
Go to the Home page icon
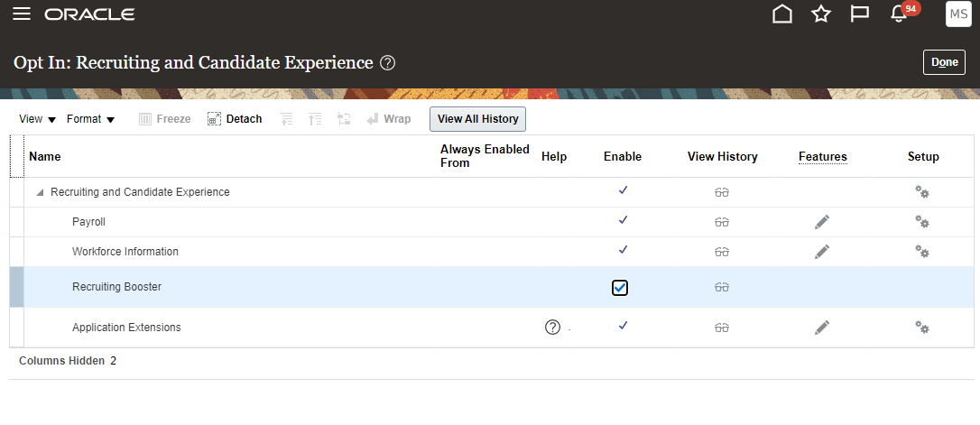click(x=782, y=14)
